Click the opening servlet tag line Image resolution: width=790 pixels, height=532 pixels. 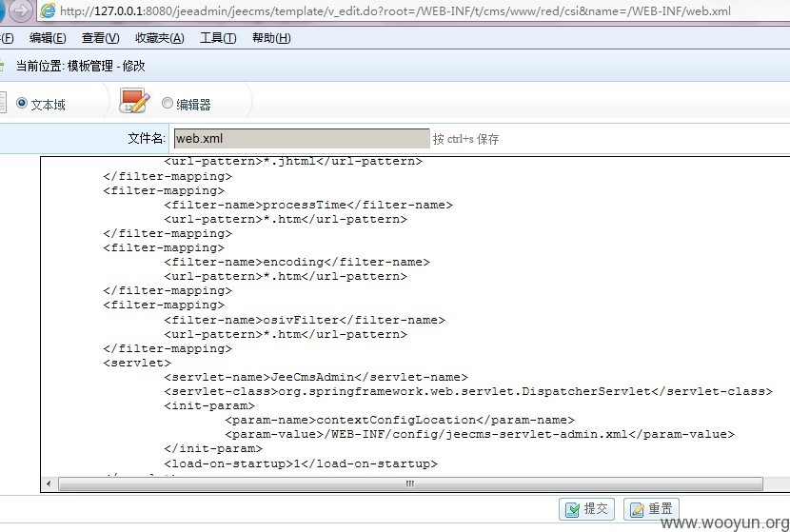[x=137, y=363]
